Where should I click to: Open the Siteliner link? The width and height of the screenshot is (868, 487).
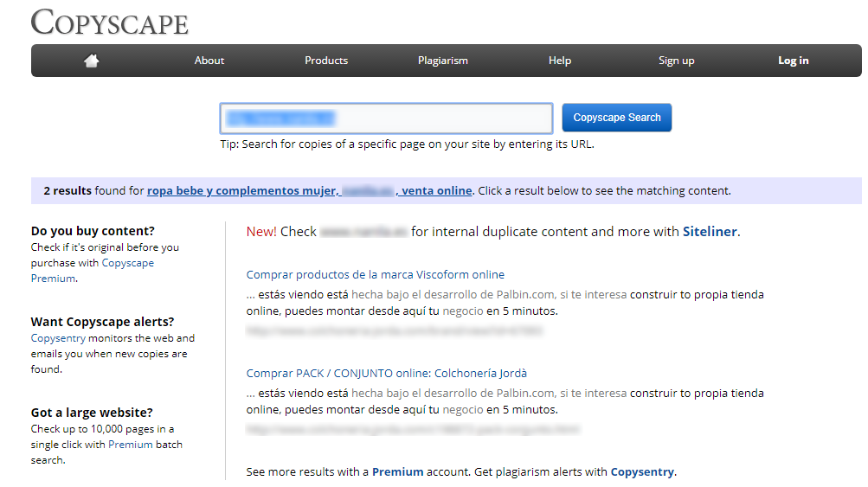[710, 231]
